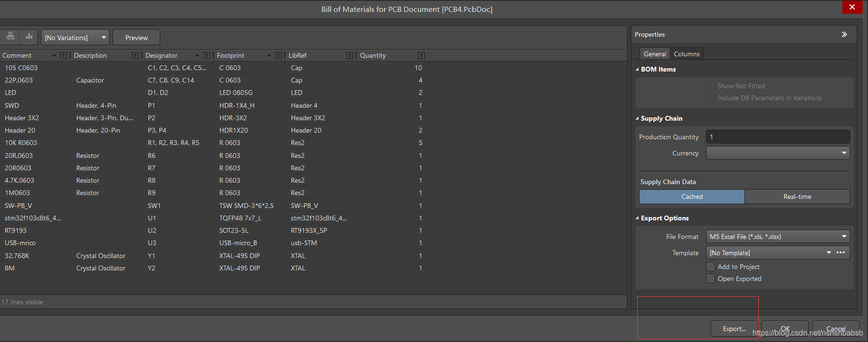Open filter icon on Comment column
Viewport: 868px width, 342px height.
click(x=63, y=56)
